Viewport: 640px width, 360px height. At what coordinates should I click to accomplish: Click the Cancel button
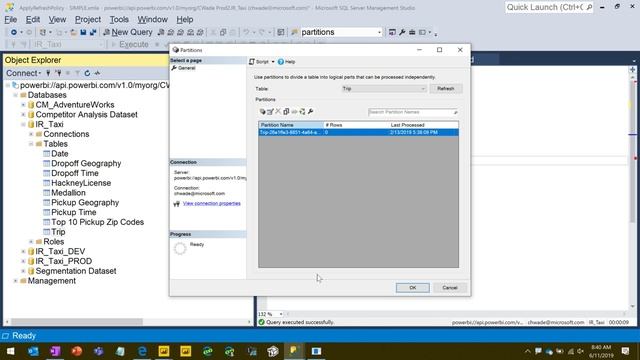click(x=450, y=288)
